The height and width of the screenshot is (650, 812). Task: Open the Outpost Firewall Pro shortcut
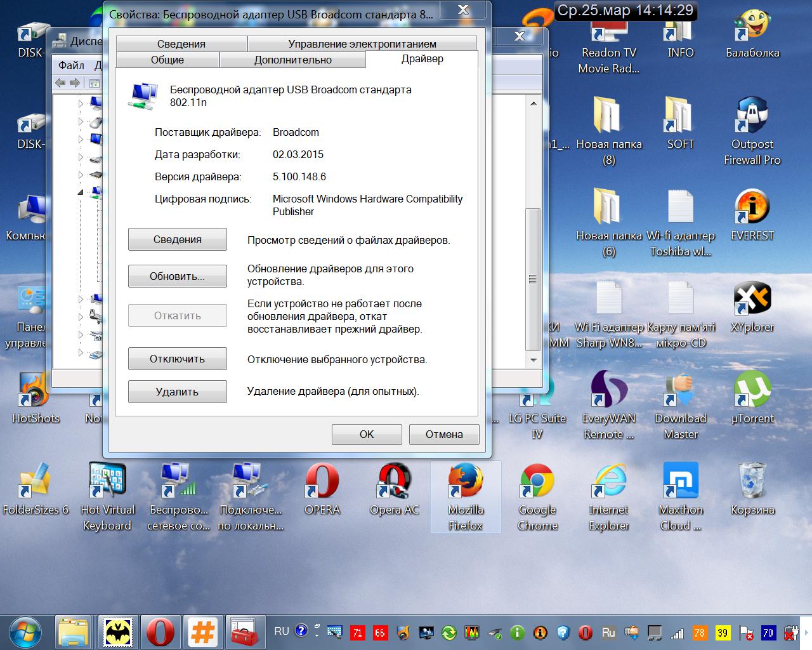pyautogui.click(x=752, y=117)
